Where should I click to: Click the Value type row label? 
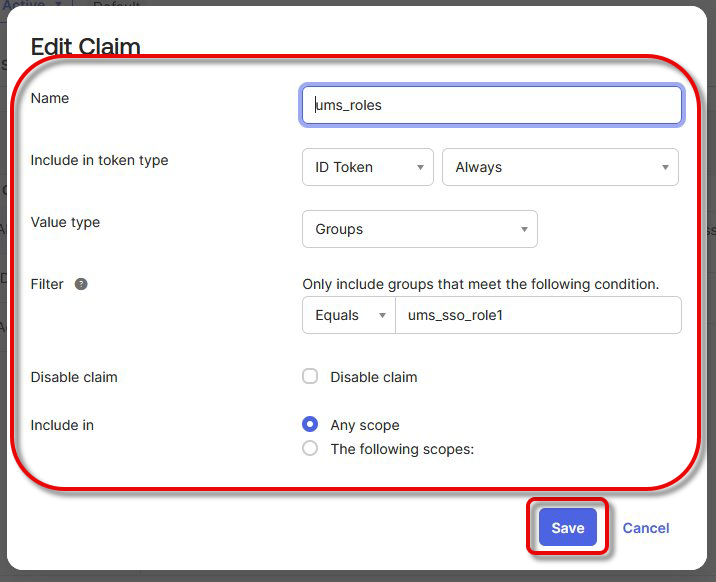pos(65,222)
